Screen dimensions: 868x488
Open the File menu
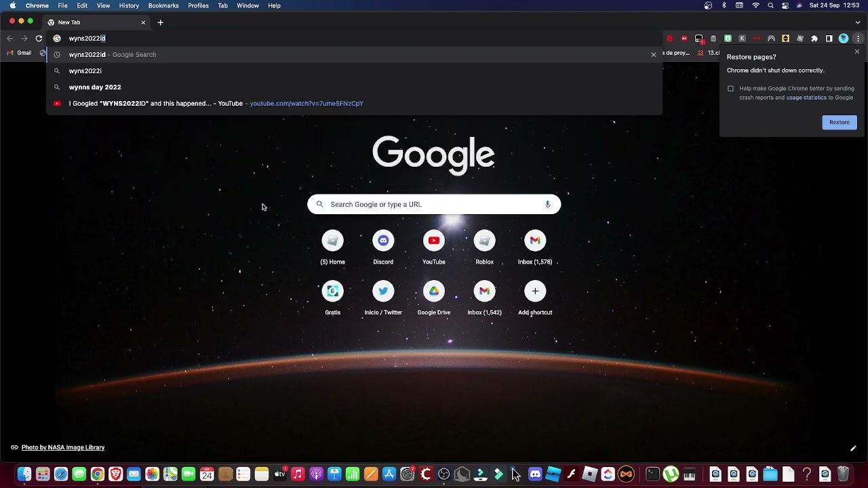pyautogui.click(x=62, y=5)
